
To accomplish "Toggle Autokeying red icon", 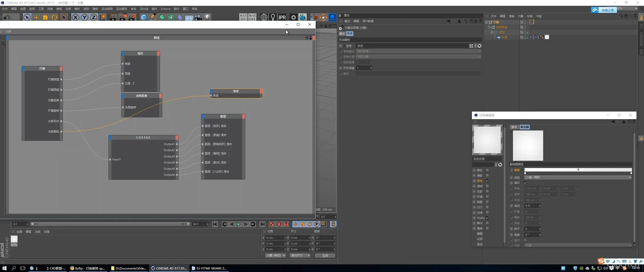I will [x=279, y=224].
